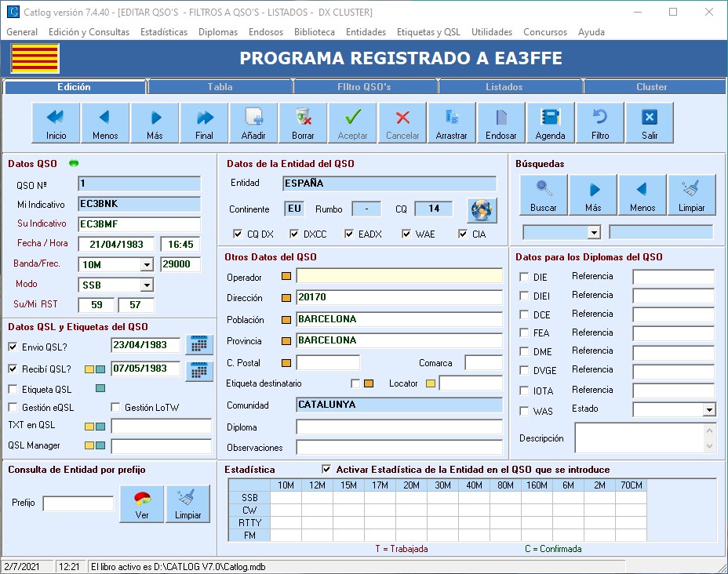
Task: Exit with the Salir button
Action: point(650,123)
